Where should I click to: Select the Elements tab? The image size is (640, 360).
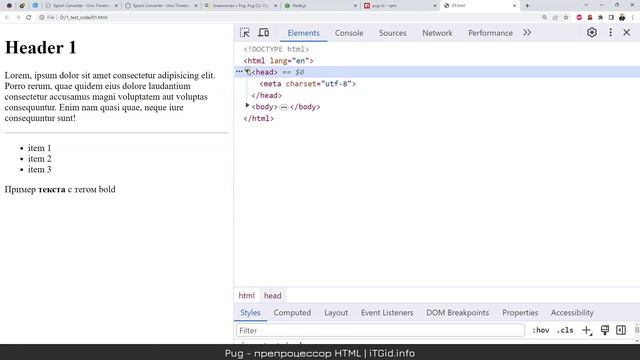pos(303,33)
